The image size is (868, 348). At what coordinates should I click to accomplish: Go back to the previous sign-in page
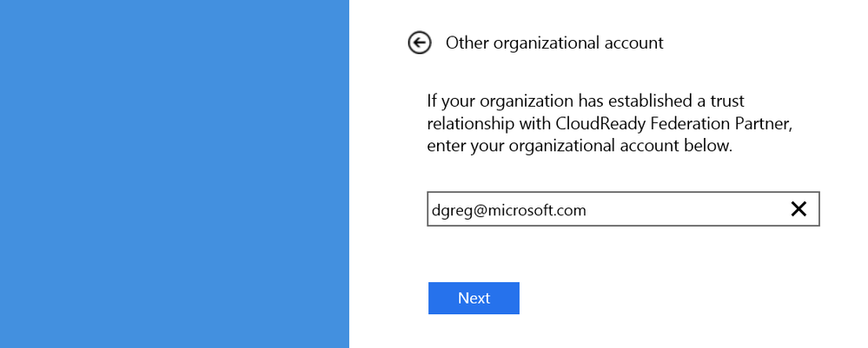point(420,43)
